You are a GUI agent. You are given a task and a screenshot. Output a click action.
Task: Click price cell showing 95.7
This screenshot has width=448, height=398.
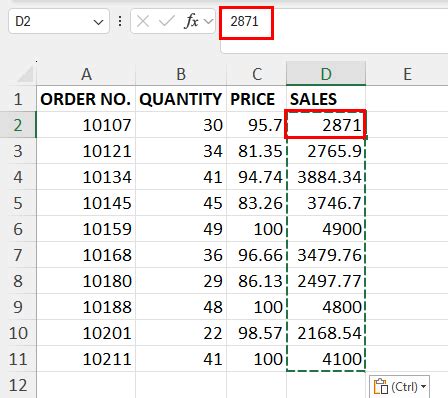click(256, 125)
